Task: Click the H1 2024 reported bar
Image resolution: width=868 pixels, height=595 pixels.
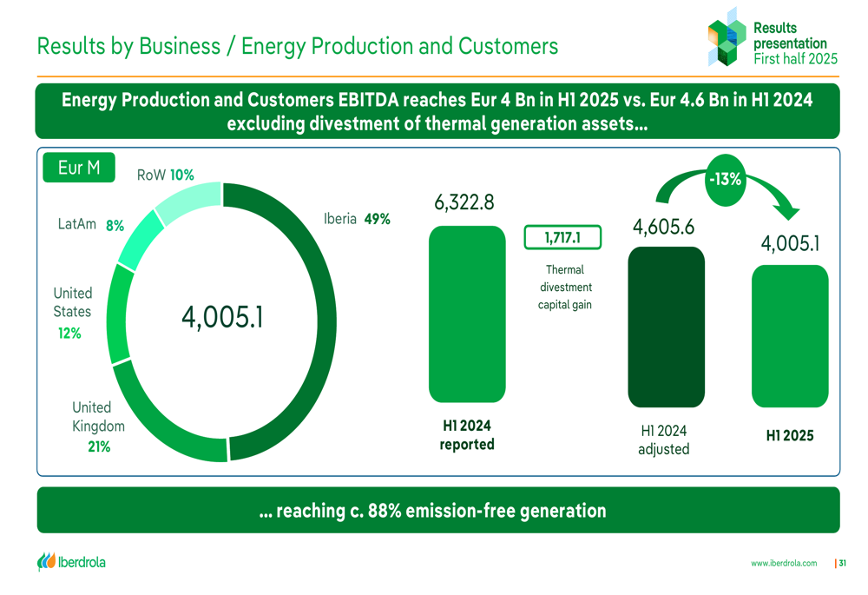Action: point(467,314)
